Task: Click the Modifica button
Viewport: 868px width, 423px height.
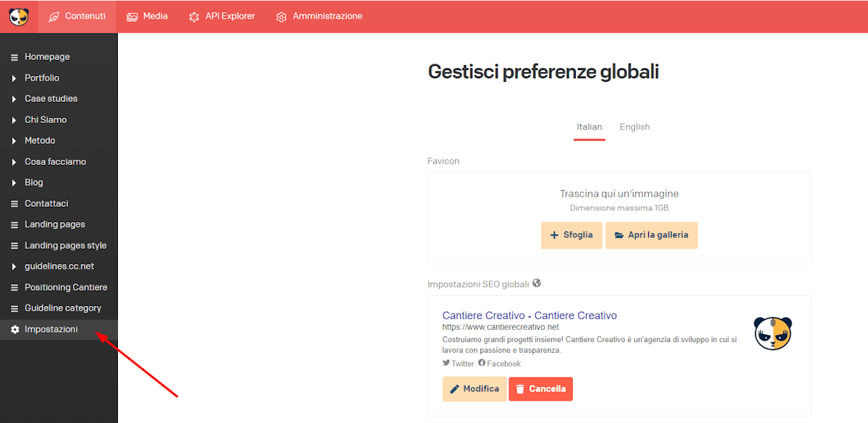Action: pyautogui.click(x=475, y=389)
